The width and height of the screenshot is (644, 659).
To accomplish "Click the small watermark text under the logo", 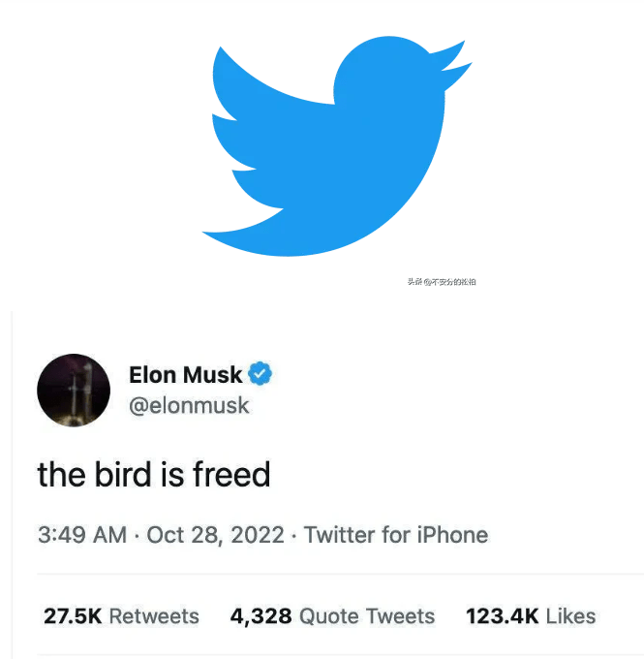I will coord(441,282).
